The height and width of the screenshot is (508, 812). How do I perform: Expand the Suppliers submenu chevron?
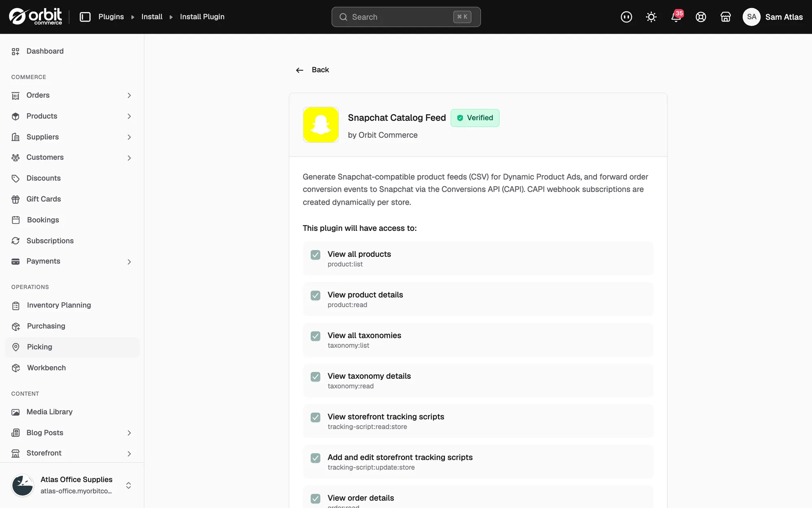coord(129,137)
